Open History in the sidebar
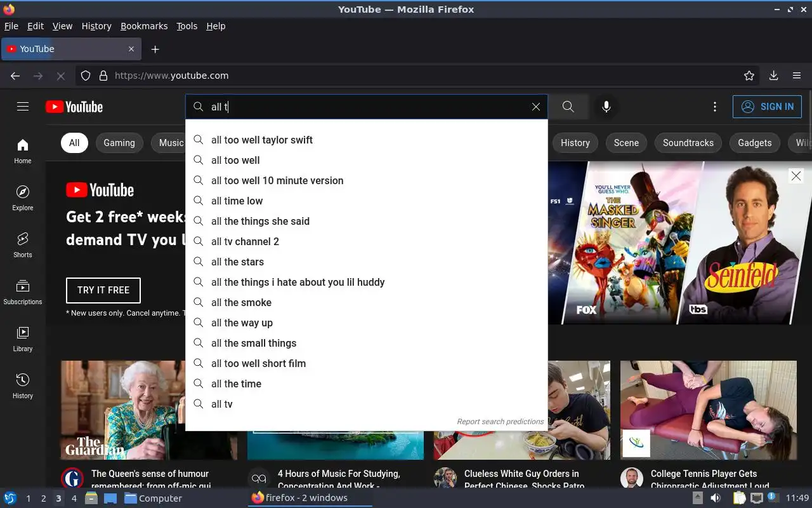812x508 pixels. pos(23,387)
